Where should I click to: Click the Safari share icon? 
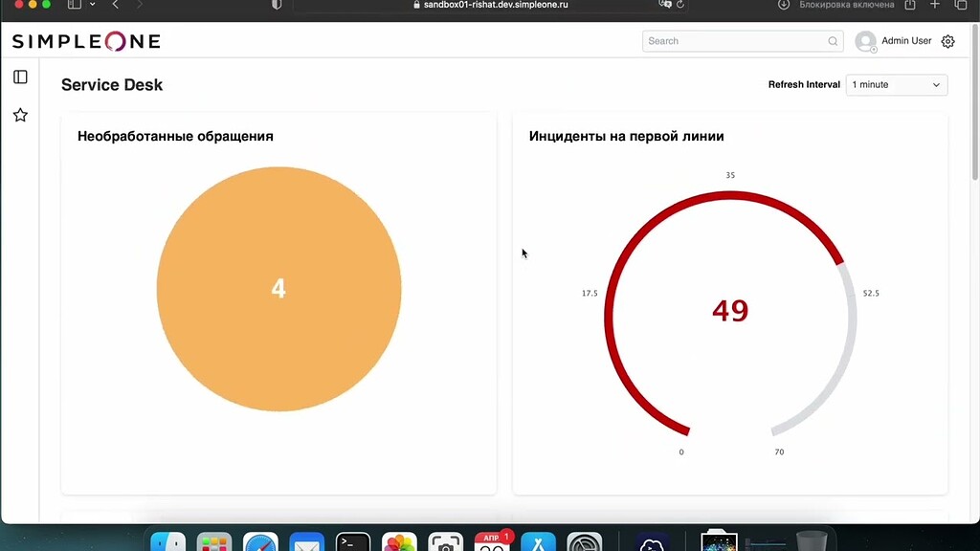click(908, 8)
